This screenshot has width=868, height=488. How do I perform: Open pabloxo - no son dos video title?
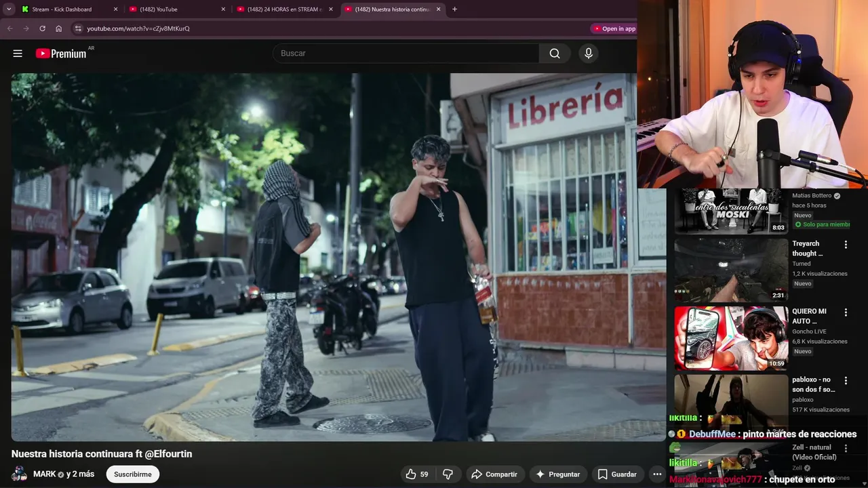click(x=814, y=384)
